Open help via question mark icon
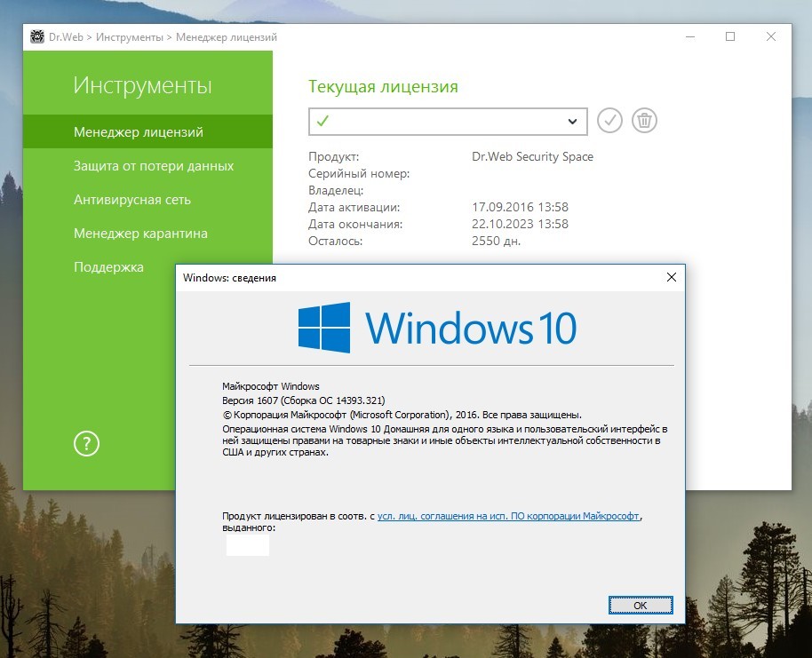The width and height of the screenshot is (812, 658). pos(86,444)
